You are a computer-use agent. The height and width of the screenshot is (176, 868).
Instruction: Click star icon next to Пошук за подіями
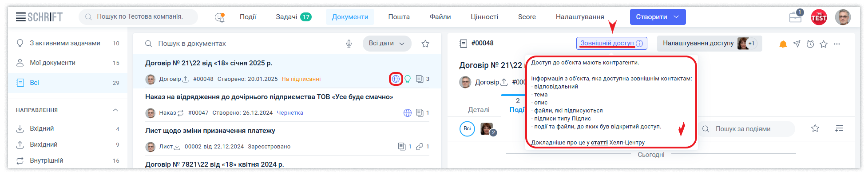815,128
